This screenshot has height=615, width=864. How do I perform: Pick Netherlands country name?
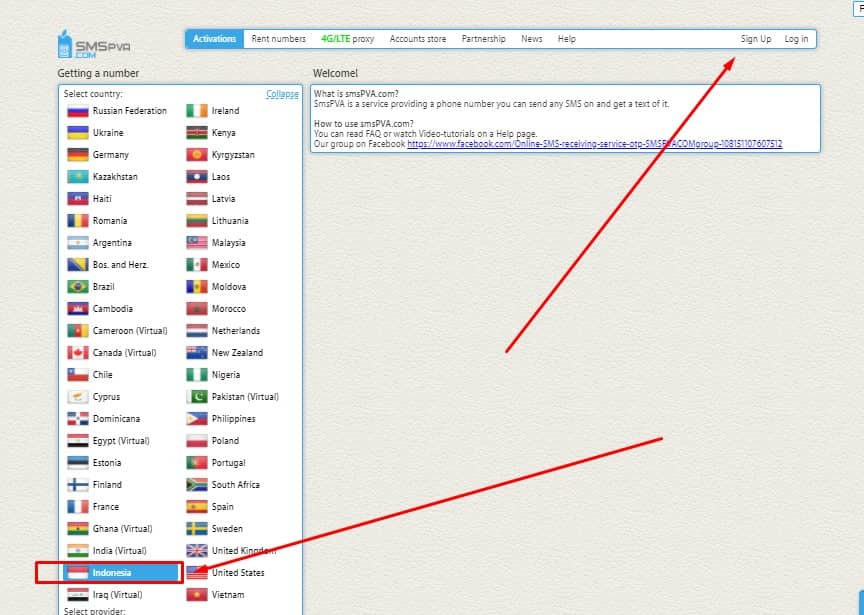(x=236, y=331)
